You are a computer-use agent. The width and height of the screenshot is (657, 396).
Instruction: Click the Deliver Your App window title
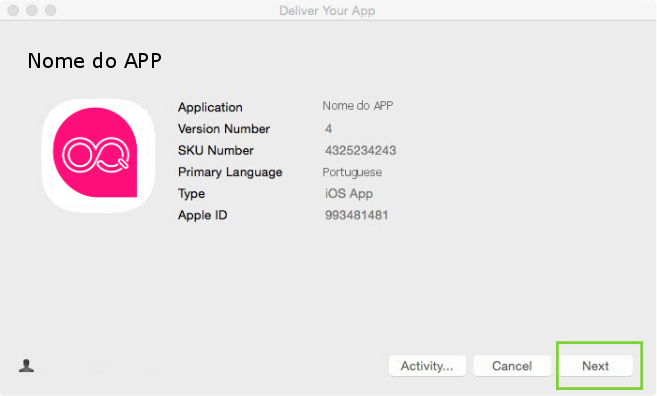coord(327,10)
